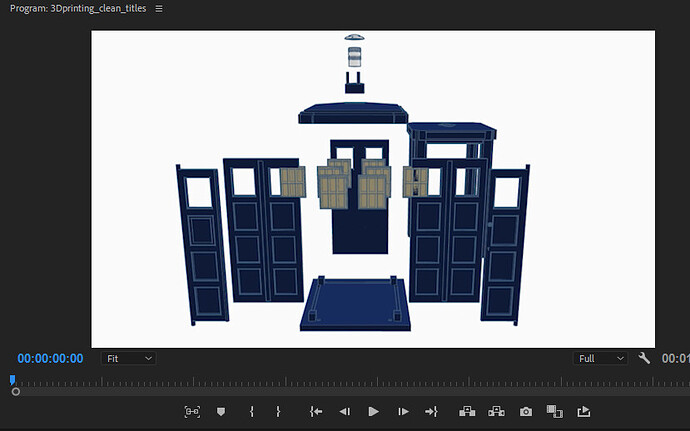Click the playhead timecode 00:00:00:00
The height and width of the screenshot is (431, 690).
[x=50, y=358]
